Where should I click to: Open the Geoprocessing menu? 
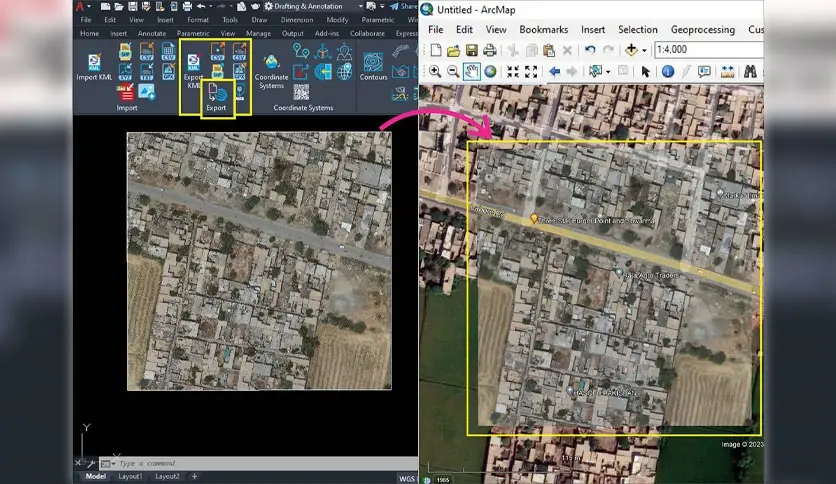(x=703, y=30)
